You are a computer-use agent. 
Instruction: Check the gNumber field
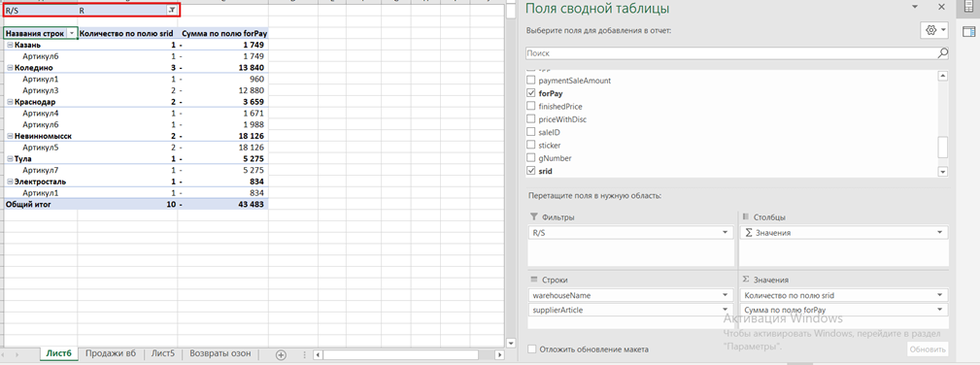[531, 158]
